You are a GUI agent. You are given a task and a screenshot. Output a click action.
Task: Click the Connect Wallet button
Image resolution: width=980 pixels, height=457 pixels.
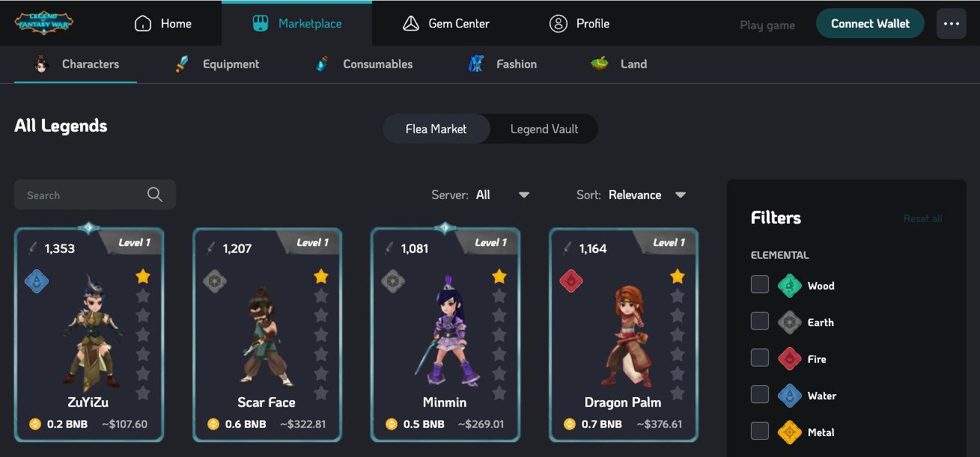coord(870,24)
